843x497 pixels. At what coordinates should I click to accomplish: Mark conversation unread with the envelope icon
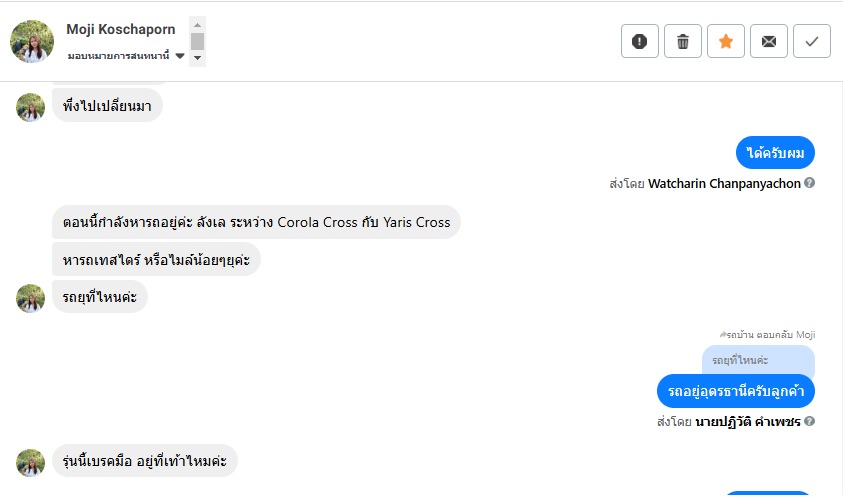pos(769,41)
